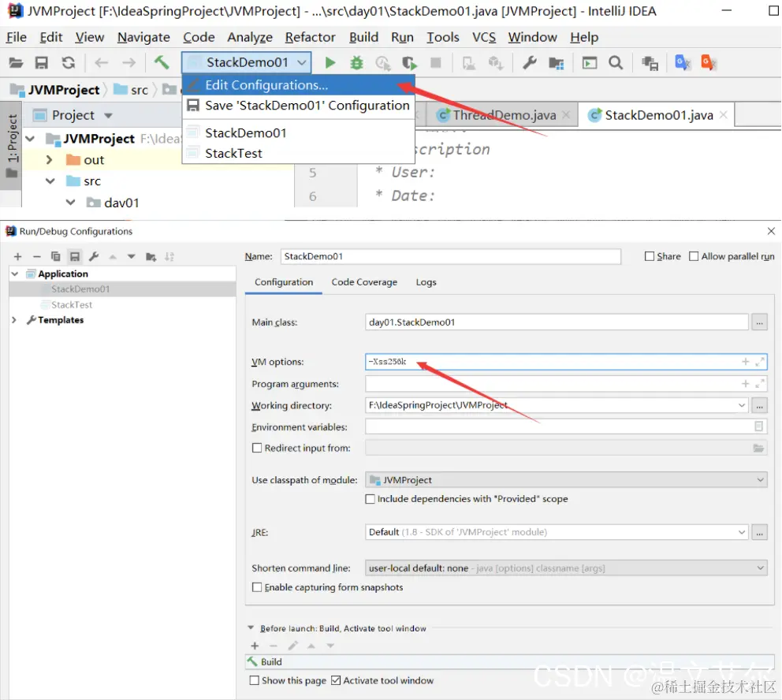Click the blue Translate icon
782x700 pixels.
click(x=682, y=63)
